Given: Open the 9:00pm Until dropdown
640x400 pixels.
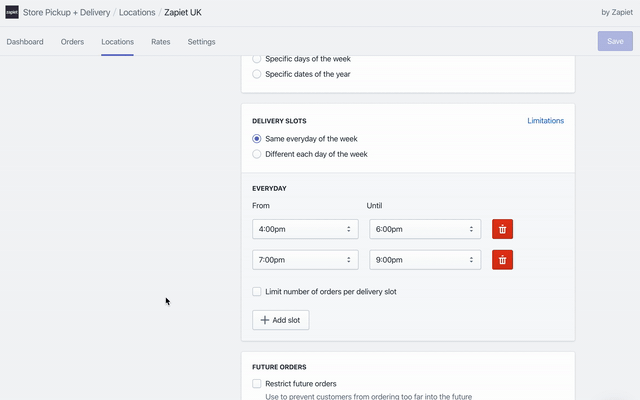Looking at the screenshot, I should [x=424, y=260].
